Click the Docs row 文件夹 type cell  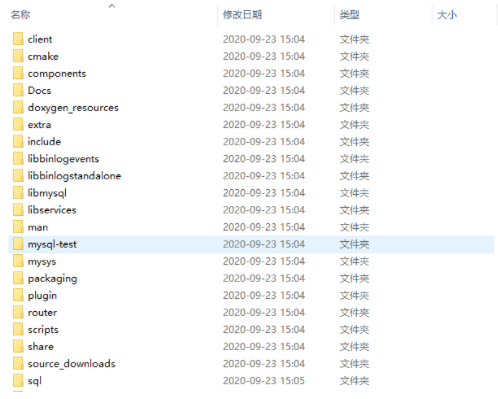pos(354,90)
